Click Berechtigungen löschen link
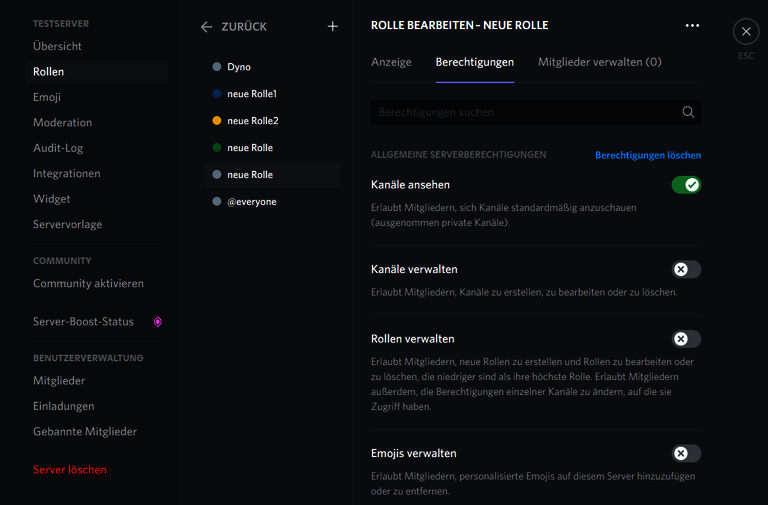Viewport: 768px width, 505px height. [647, 155]
